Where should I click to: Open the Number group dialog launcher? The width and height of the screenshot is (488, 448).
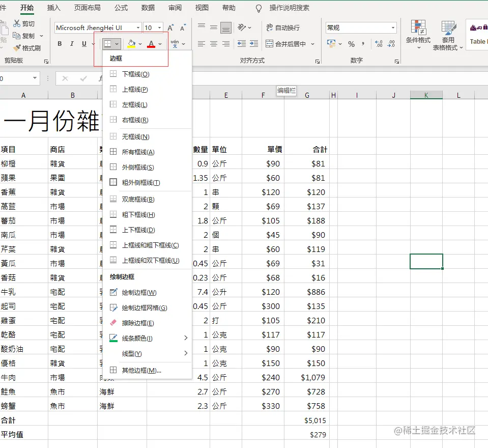pos(397,62)
